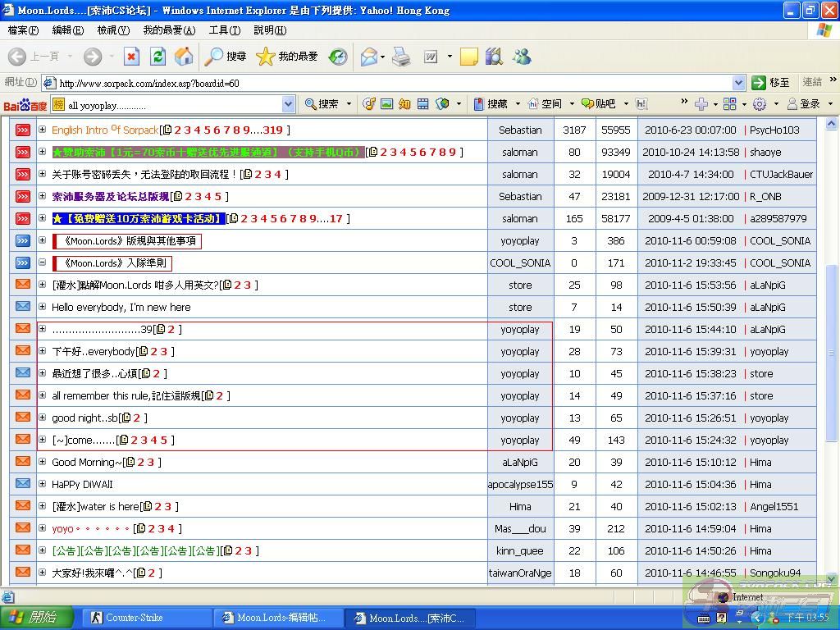840x630 pixels.
Task: Open the 檢視(V) menu
Action: pyautogui.click(x=113, y=30)
